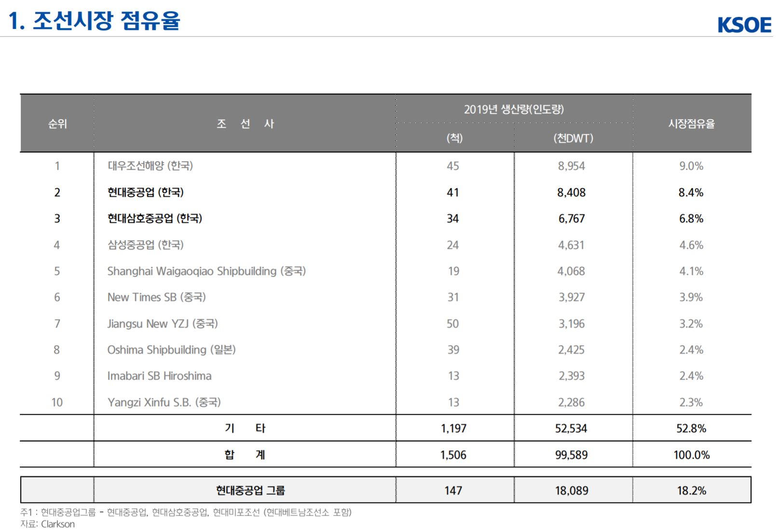The height and width of the screenshot is (532, 781).
Task: Click ship count 1,197 in 기타 row
Action: point(453,428)
